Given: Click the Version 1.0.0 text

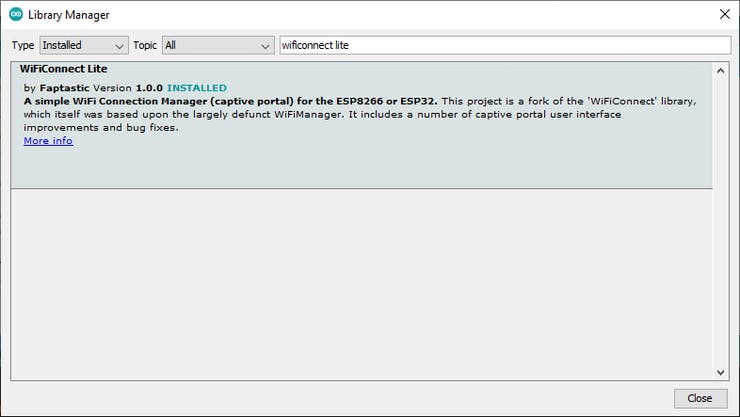Looking at the screenshot, I should pos(126,88).
